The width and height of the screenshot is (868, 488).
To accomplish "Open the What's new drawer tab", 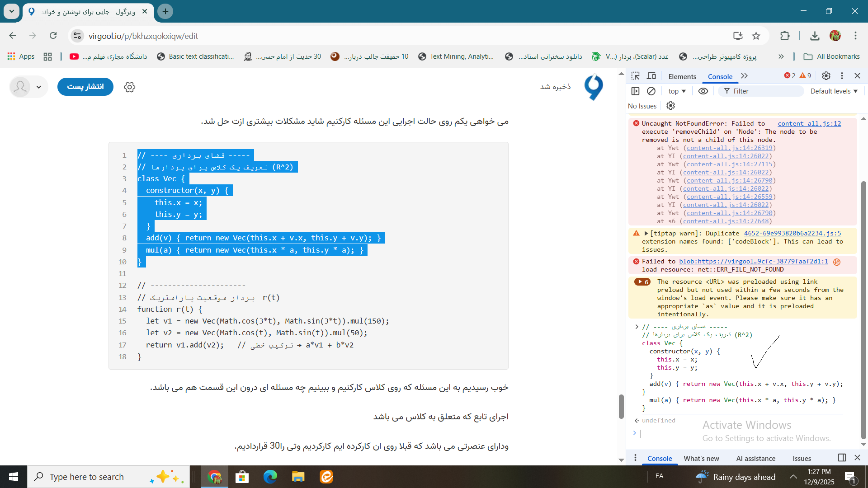I will pos(701,458).
